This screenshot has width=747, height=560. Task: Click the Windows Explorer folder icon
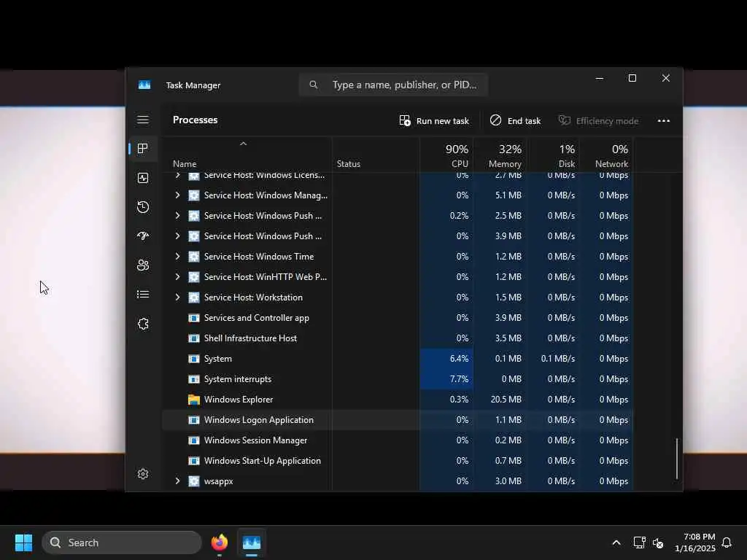point(194,400)
